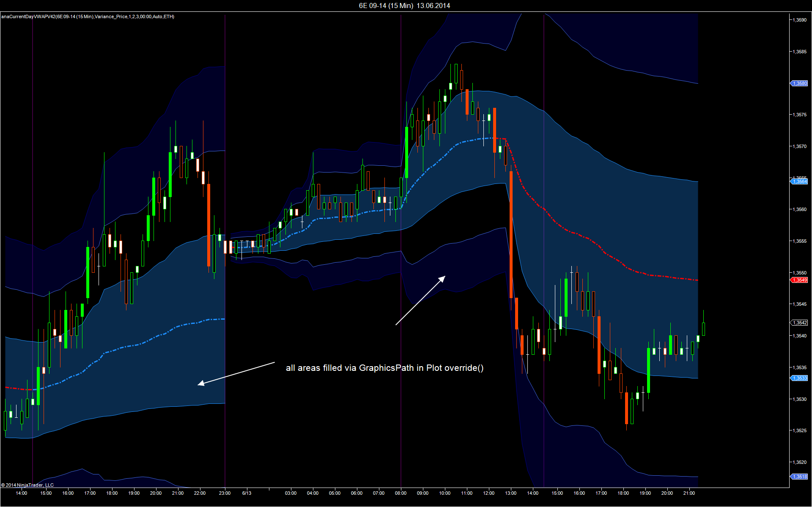
Task: Click the red 1,3549 price marker
Action: click(799, 280)
